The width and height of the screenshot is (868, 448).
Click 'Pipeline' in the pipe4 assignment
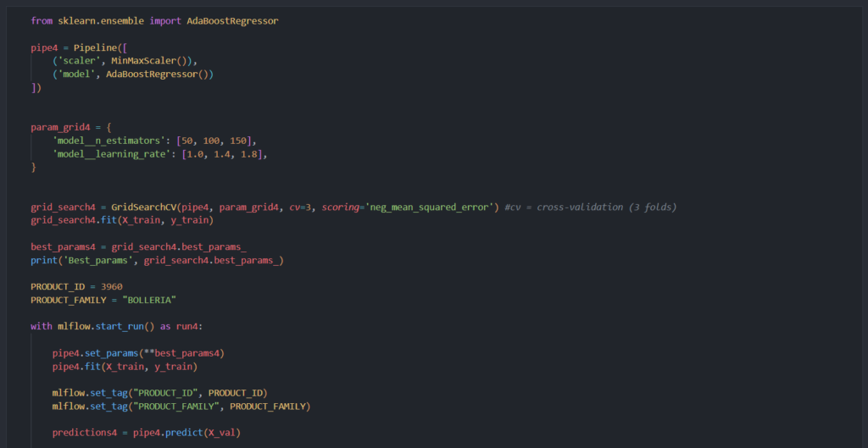(x=96, y=48)
